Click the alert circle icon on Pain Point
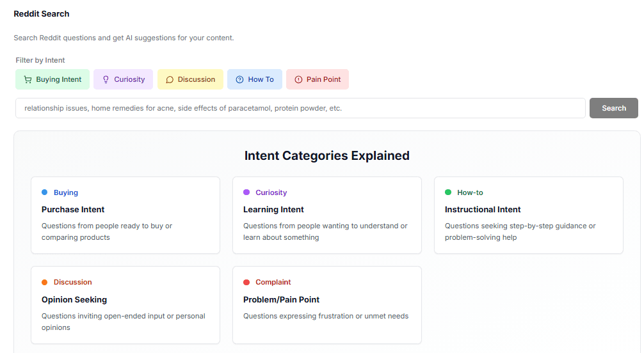Screen dimensions: 644x353 click(x=298, y=80)
